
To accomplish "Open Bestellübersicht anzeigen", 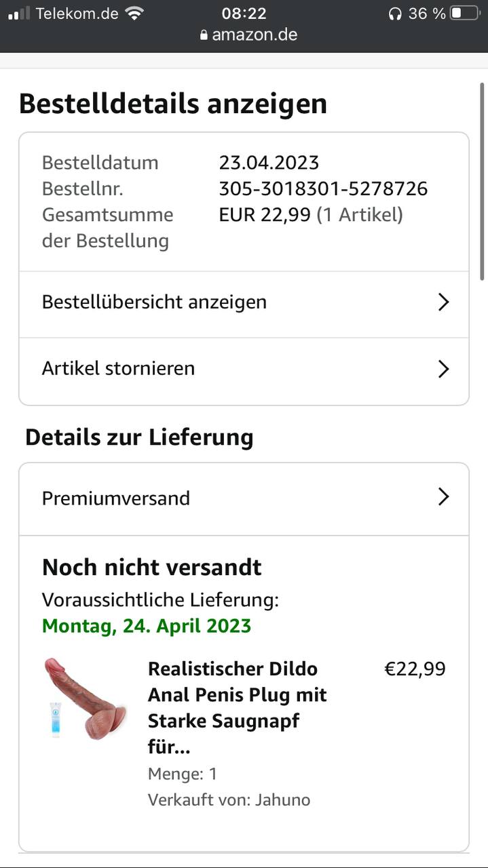I will click(155, 302).
